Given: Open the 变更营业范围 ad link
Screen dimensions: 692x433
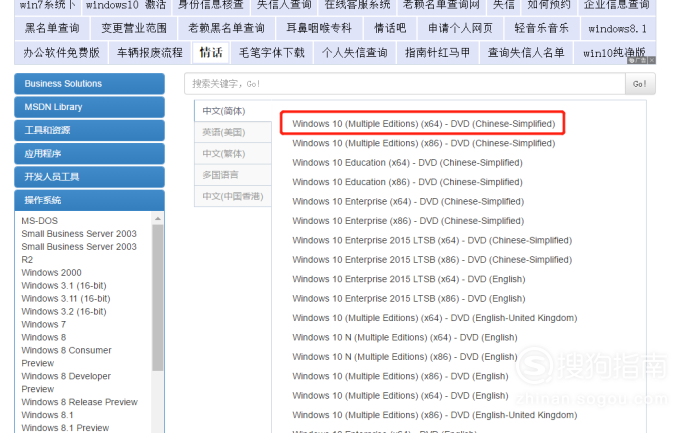Looking at the screenshot, I should [x=134, y=29].
